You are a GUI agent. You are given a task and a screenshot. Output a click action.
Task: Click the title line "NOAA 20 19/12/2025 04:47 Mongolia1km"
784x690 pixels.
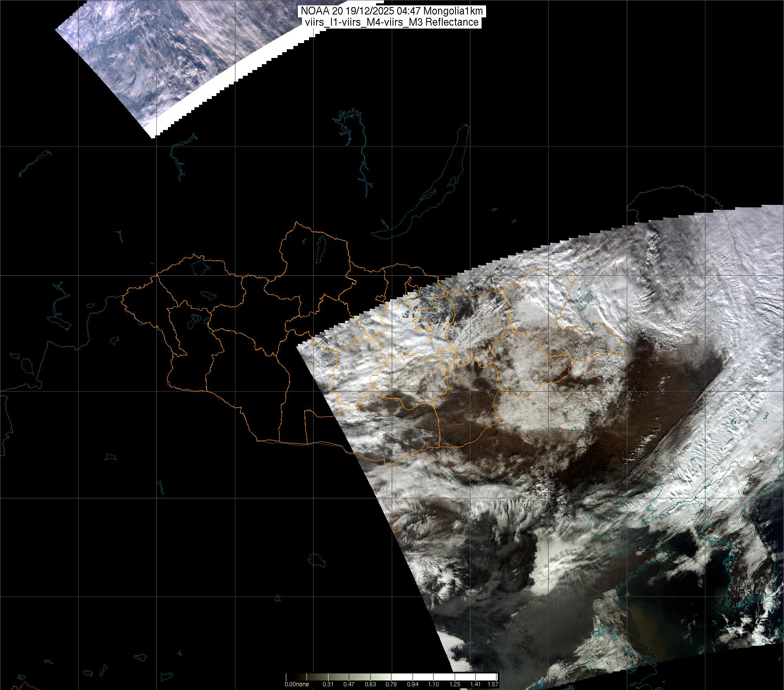[x=392, y=12]
